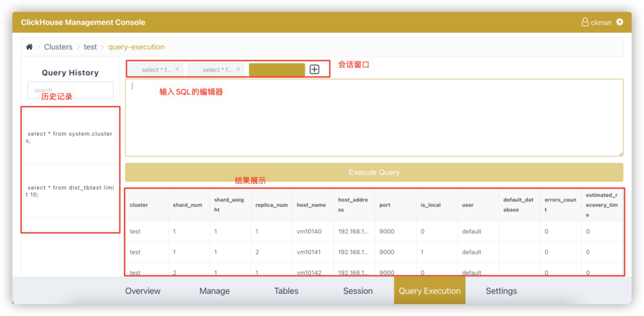Click the query-execution breadcrumb

(x=136, y=47)
